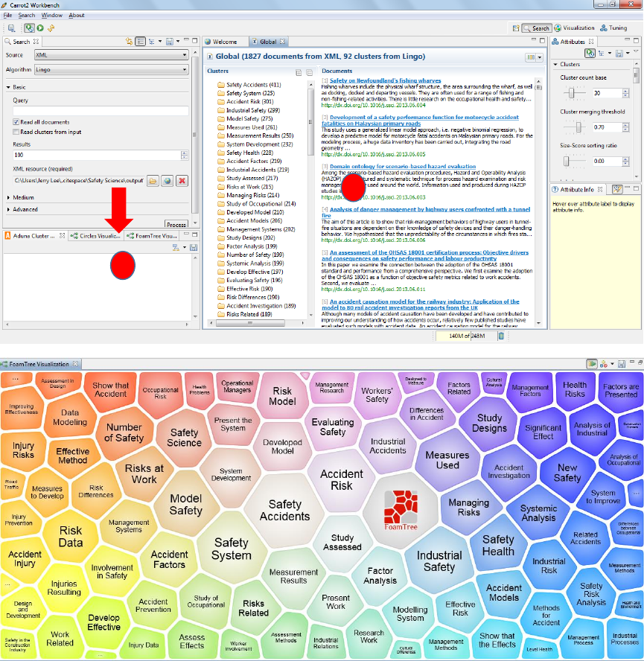Select the Circles Visualization tab
The height and width of the screenshot is (661, 644).
(97, 236)
